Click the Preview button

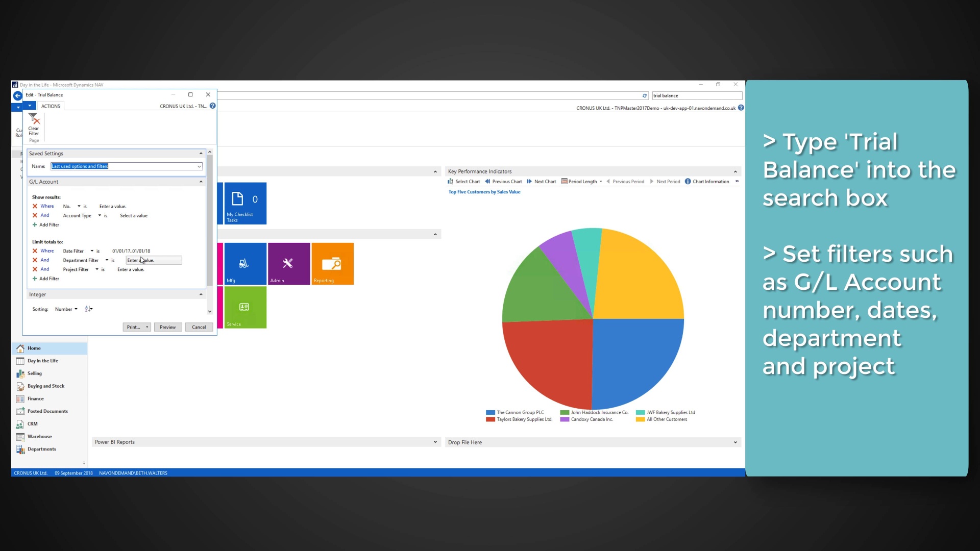[x=167, y=327]
